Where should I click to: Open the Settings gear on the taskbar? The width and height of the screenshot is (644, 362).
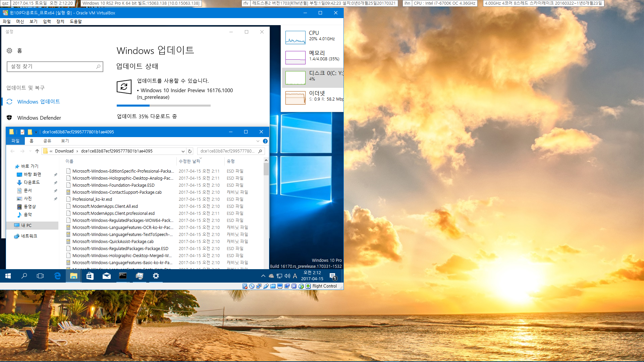pos(156,276)
